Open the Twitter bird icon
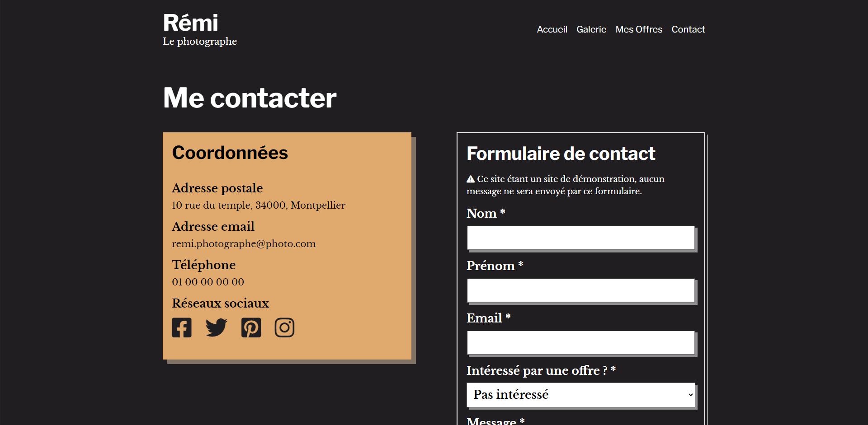 (x=216, y=327)
